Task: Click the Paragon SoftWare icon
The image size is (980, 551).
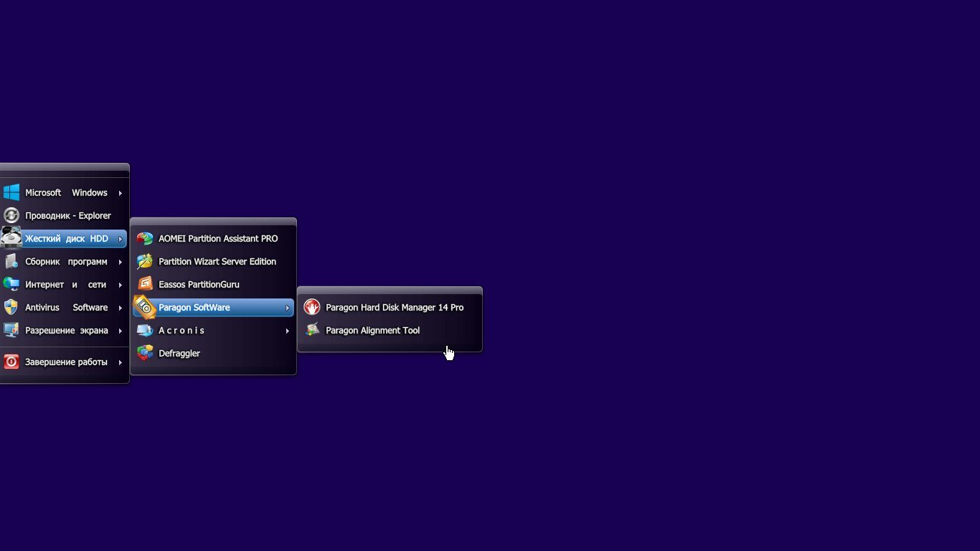Action: [145, 306]
